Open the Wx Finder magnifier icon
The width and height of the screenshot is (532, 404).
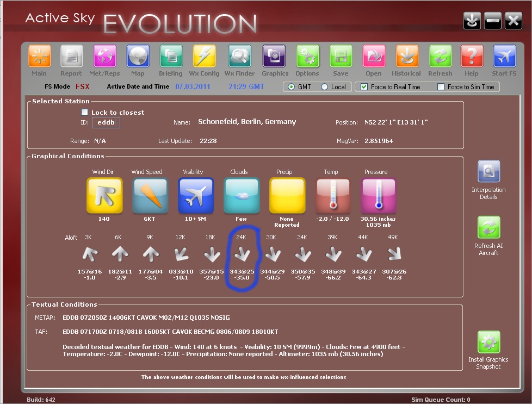(239, 56)
